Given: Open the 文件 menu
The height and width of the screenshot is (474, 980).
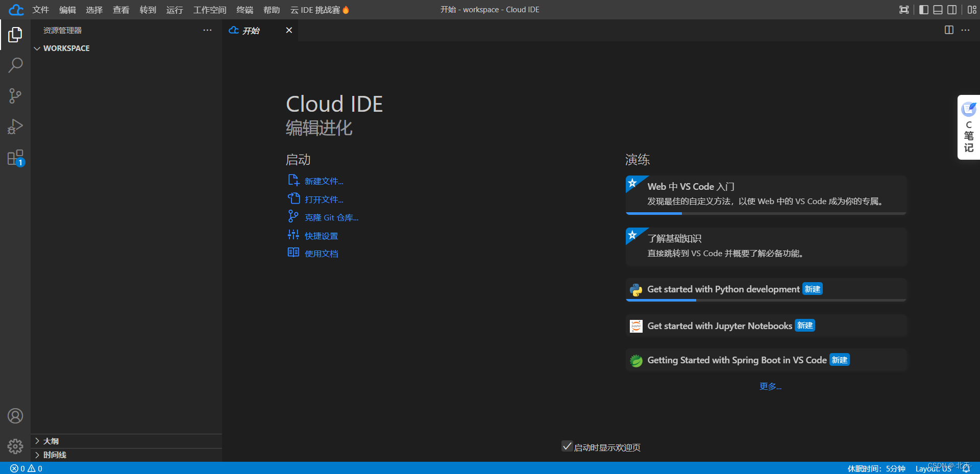Looking at the screenshot, I should click(x=41, y=10).
